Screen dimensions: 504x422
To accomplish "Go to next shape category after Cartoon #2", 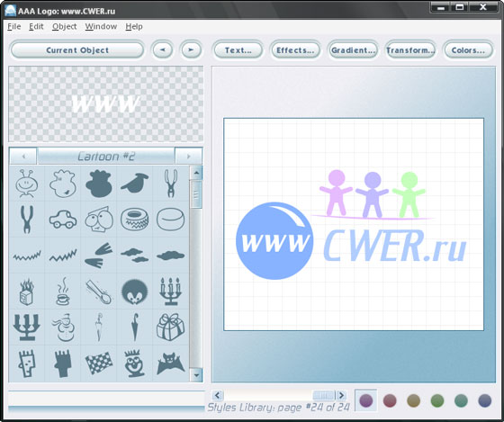I will 189,157.
